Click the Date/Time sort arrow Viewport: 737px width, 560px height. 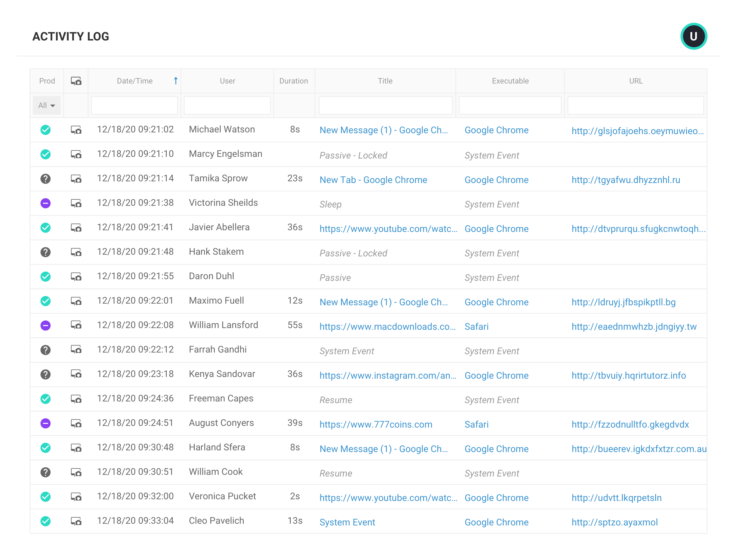(176, 81)
